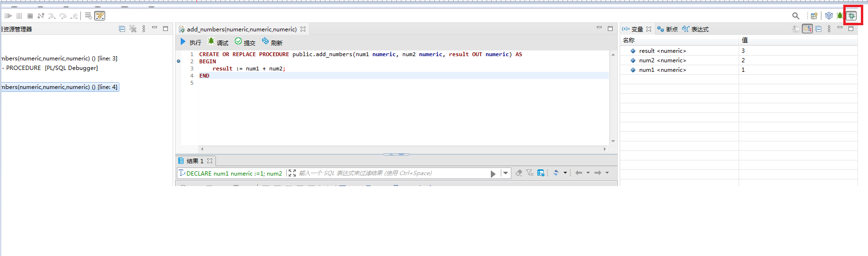Toggle the show logical structure button in variables panel
The image size is (868, 256).
[x=808, y=29]
